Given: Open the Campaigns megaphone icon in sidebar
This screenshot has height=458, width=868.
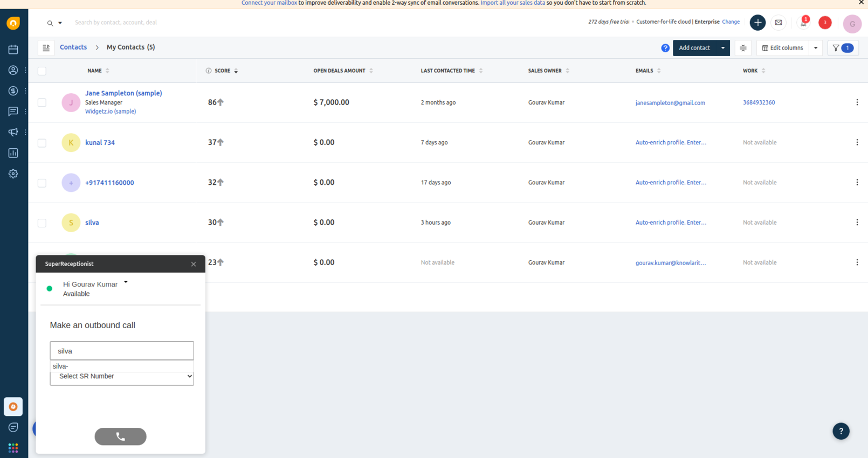Looking at the screenshot, I should [13, 132].
